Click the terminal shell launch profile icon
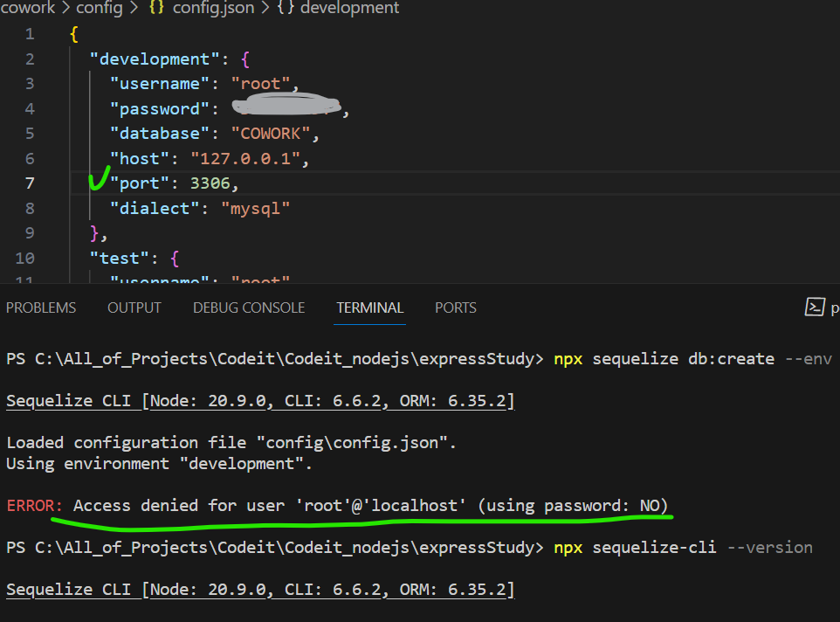Image resolution: width=840 pixels, height=622 pixels. click(x=815, y=307)
